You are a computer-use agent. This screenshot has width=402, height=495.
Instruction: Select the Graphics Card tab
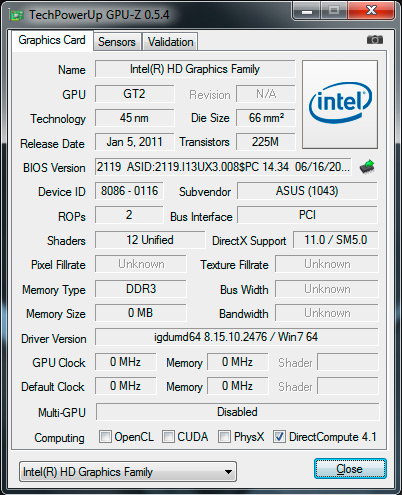click(x=52, y=40)
